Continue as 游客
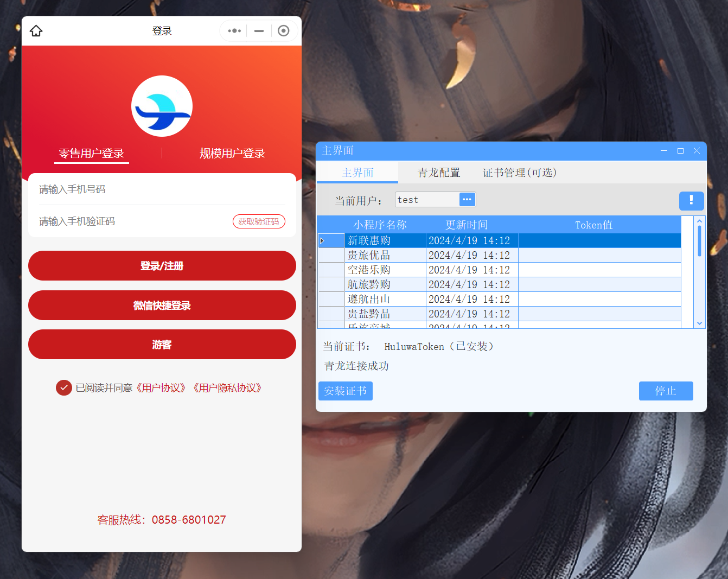This screenshot has height=579, width=728. click(162, 345)
